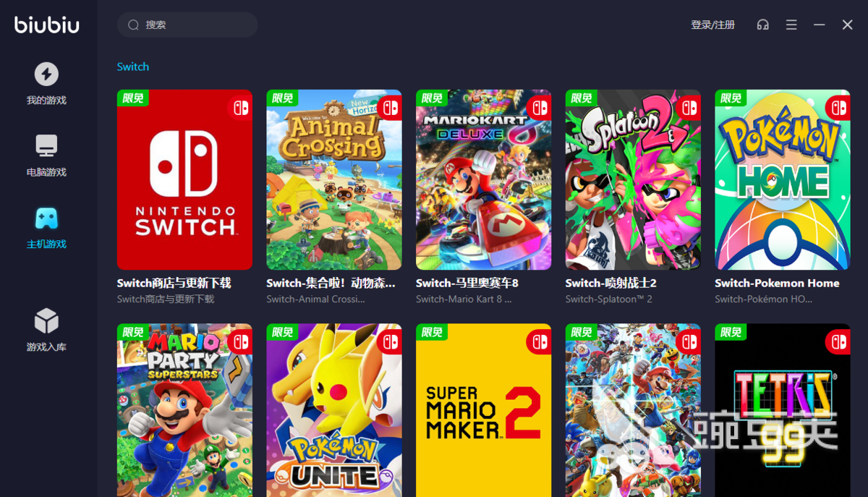
Task: Open 游戏入库 cube icon
Action: click(x=46, y=321)
